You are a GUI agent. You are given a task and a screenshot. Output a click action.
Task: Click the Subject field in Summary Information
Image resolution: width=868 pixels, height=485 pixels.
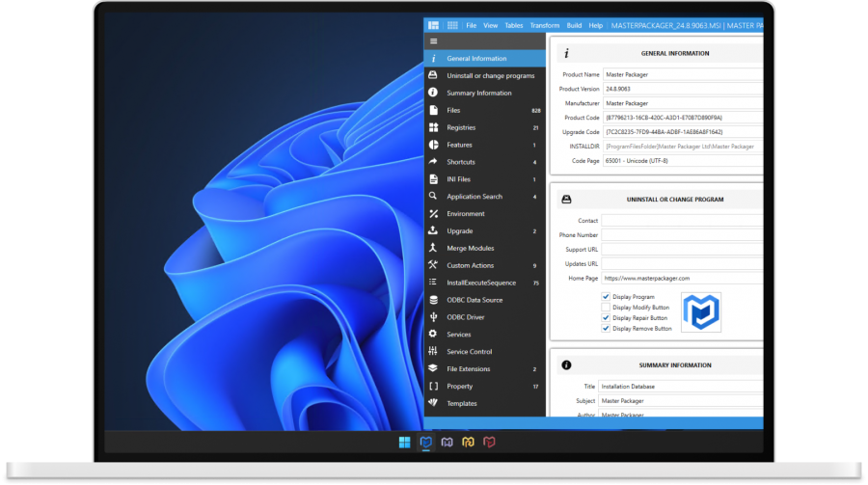tap(680, 401)
